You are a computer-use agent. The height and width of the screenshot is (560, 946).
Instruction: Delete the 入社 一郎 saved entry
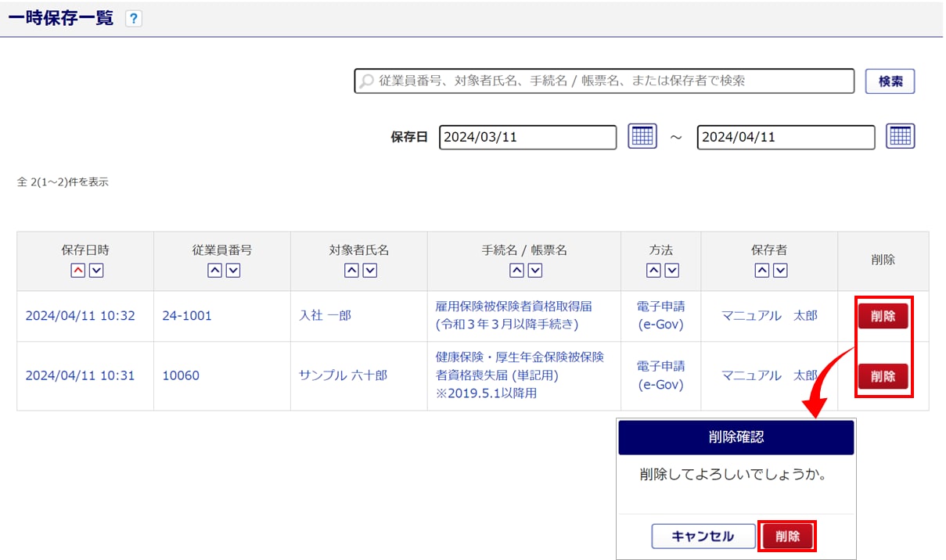point(883,316)
